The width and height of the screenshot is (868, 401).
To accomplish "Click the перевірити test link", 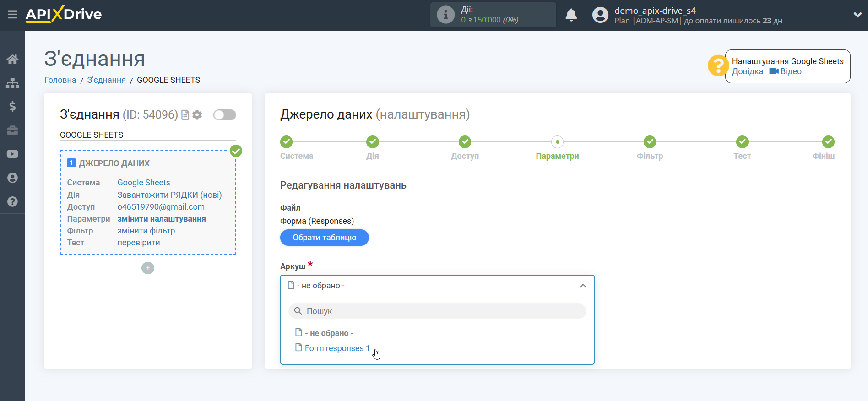I will pyautogui.click(x=139, y=243).
